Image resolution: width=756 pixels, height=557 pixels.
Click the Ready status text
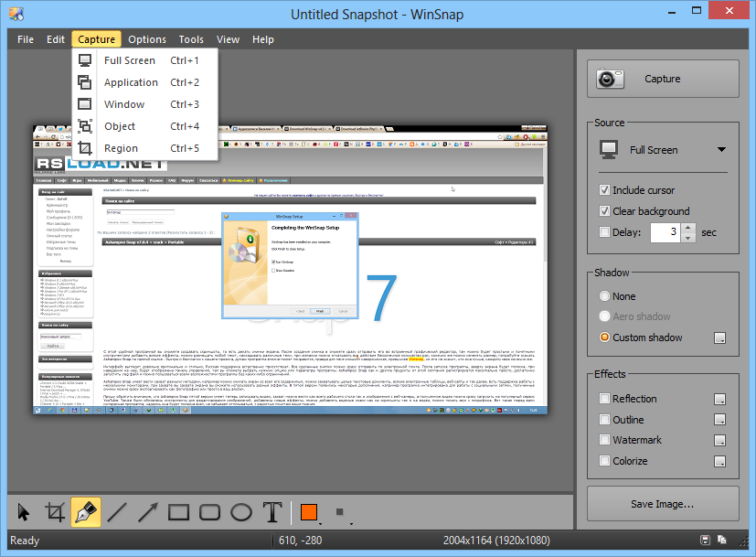pyautogui.click(x=25, y=541)
